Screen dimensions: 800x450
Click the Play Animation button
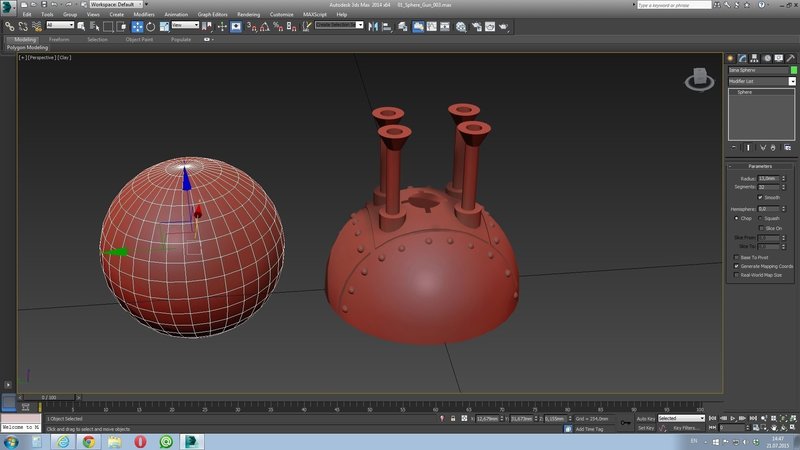tap(733, 418)
